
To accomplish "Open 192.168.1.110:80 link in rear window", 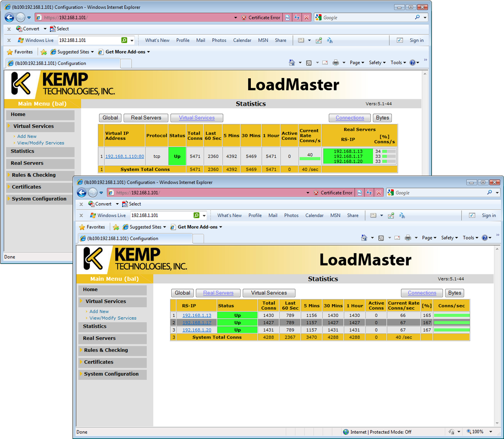I will pos(124,156).
